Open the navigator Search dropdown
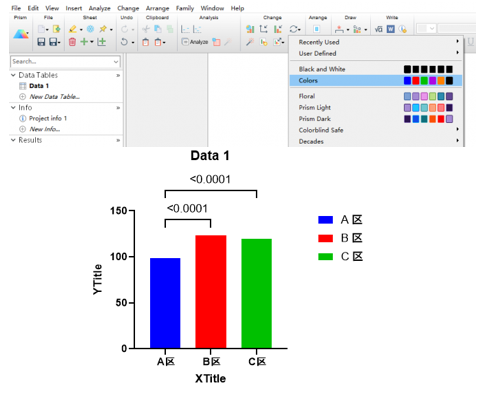 pyautogui.click(x=116, y=62)
